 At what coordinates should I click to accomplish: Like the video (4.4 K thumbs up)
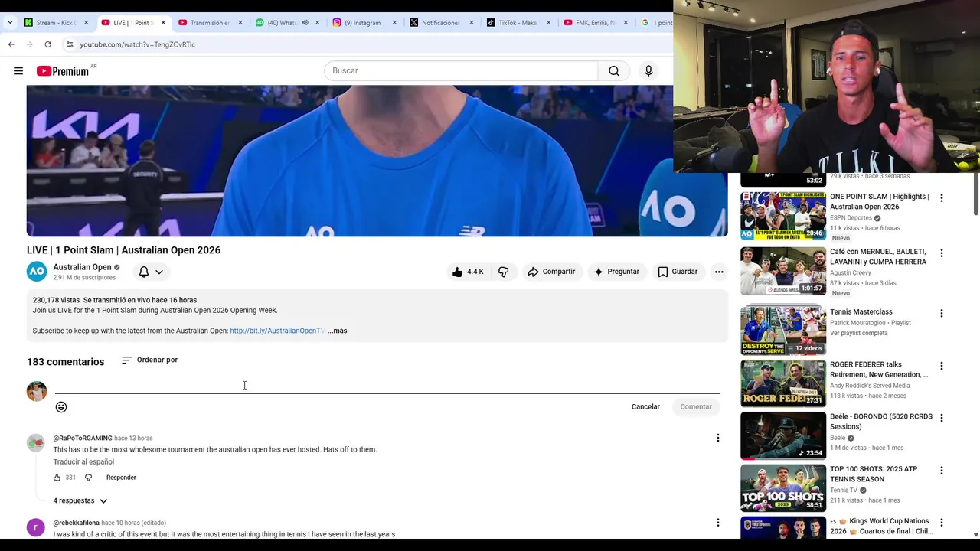[468, 272]
